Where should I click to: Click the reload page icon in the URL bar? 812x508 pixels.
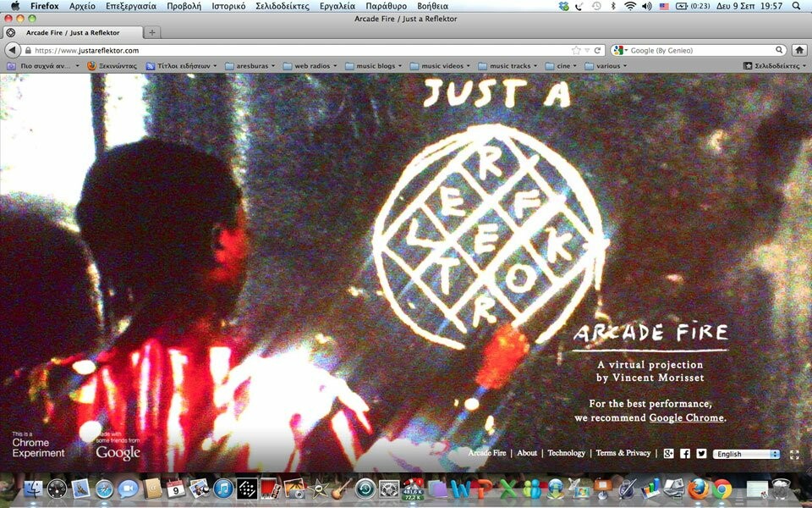click(x=597, y=50)
